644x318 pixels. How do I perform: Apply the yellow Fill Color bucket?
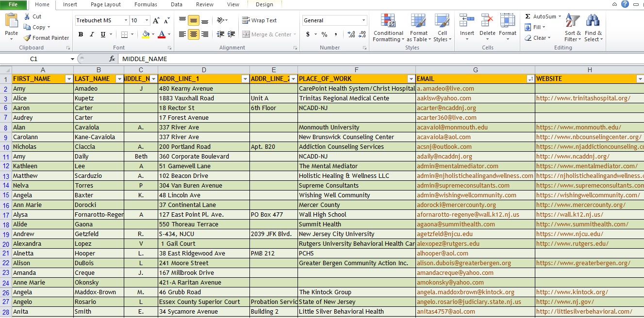pos(146,34)
